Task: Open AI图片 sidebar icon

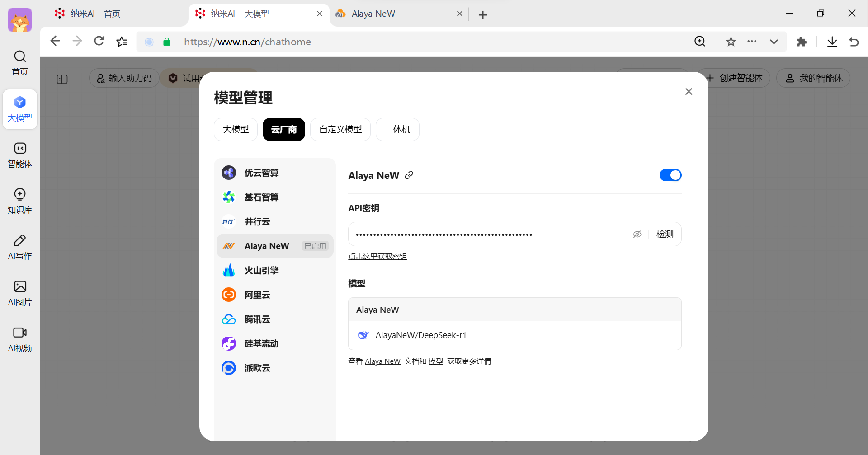Action: coord(20,293)
